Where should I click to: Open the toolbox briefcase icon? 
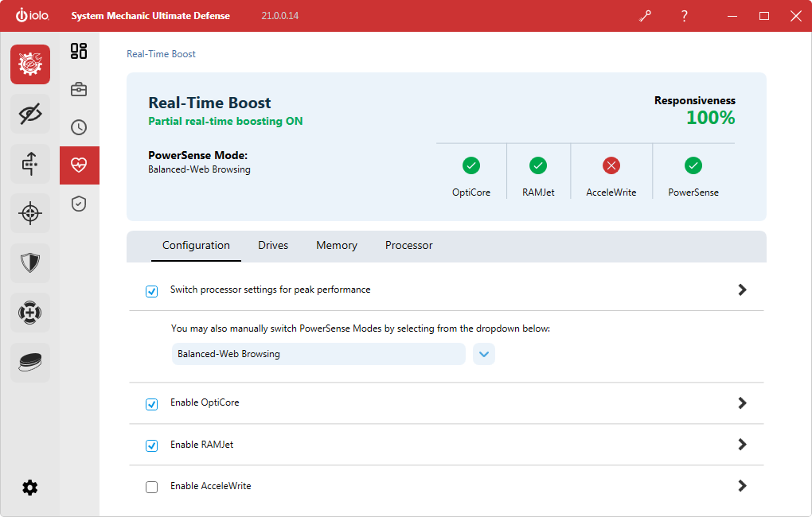[x=79, y=89]
